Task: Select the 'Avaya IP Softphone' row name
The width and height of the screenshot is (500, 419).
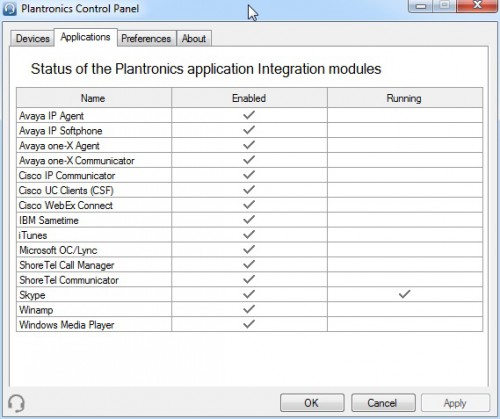Action: (61, 131)
